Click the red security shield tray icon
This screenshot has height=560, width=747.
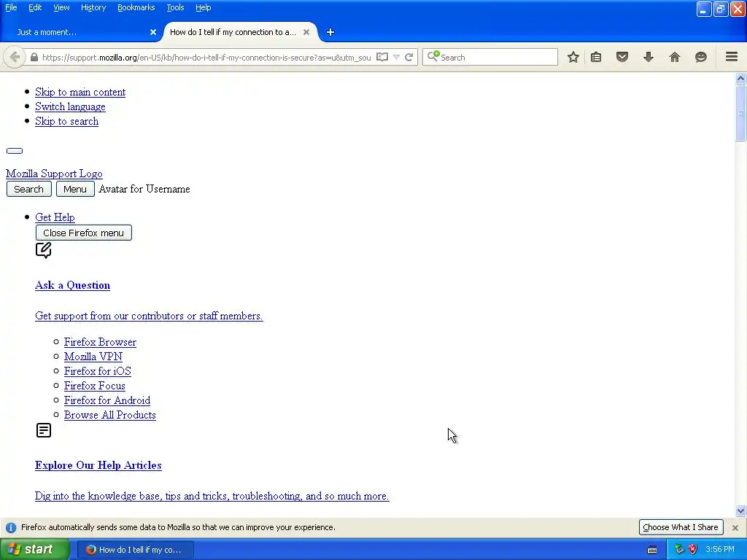pyautogui.click(x=692, y=550)
